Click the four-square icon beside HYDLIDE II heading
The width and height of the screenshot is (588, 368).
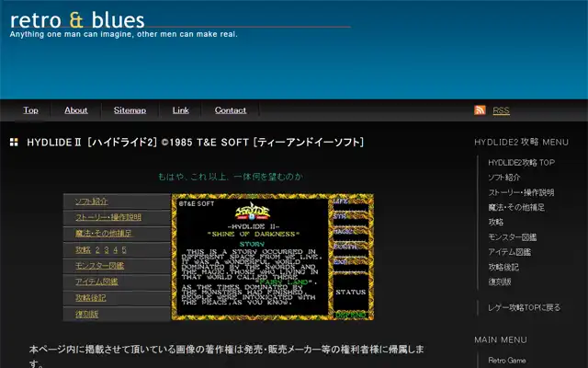click(14, 142)
